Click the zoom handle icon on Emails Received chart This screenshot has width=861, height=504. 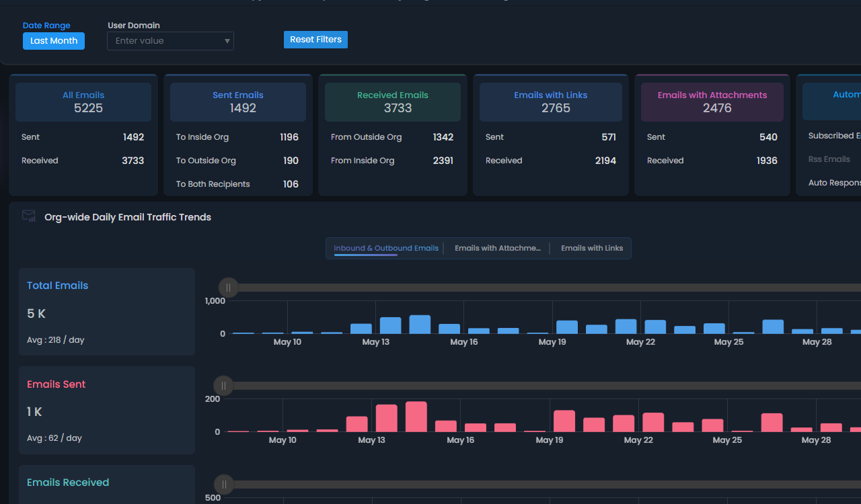(x=223, y=484)
